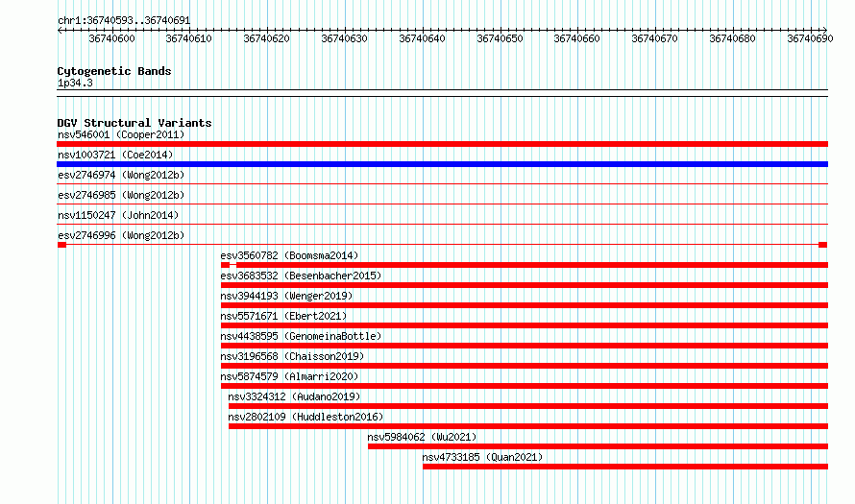Open nsv3324312 (Audano2019) variant
Screen dimensions: 855x504
295,396
